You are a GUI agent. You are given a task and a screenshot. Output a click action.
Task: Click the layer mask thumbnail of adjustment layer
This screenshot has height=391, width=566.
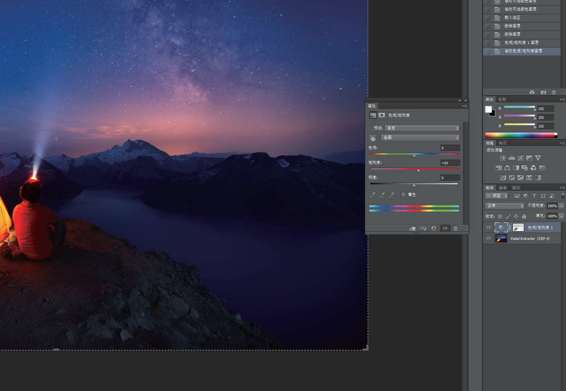click(518, 227)
